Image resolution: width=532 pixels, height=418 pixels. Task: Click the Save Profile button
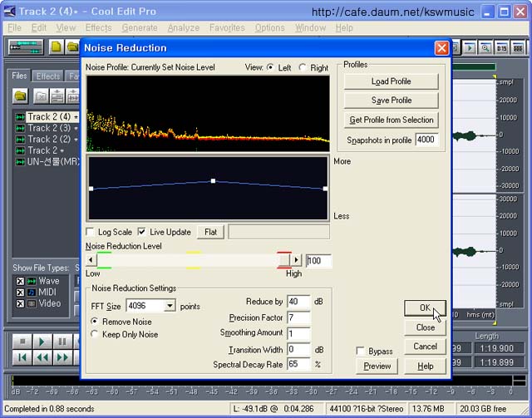(392, 101)
